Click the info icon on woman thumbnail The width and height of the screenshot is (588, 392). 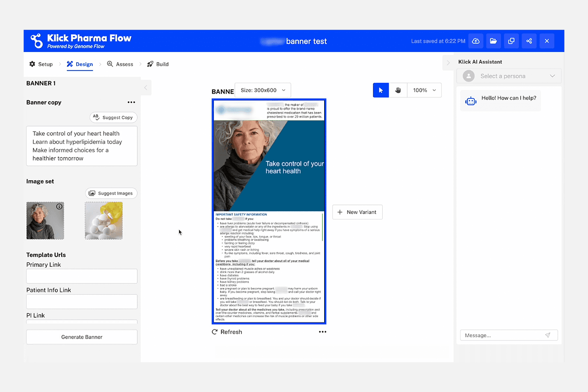pyautogui.click(x=59, y=206)
